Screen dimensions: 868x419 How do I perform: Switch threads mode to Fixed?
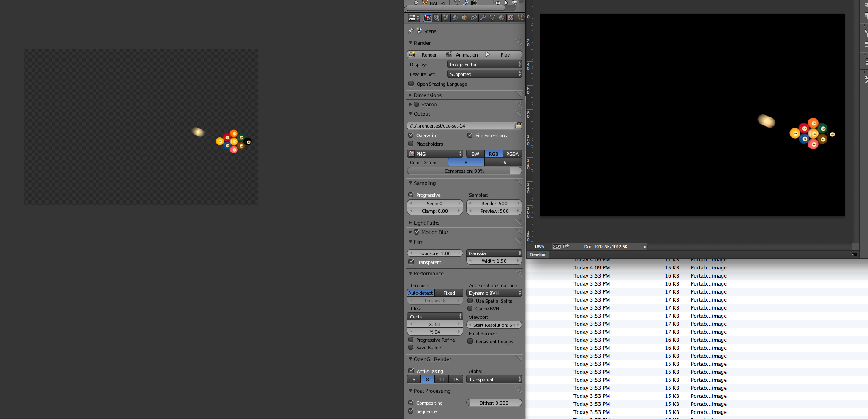(449, 293)
